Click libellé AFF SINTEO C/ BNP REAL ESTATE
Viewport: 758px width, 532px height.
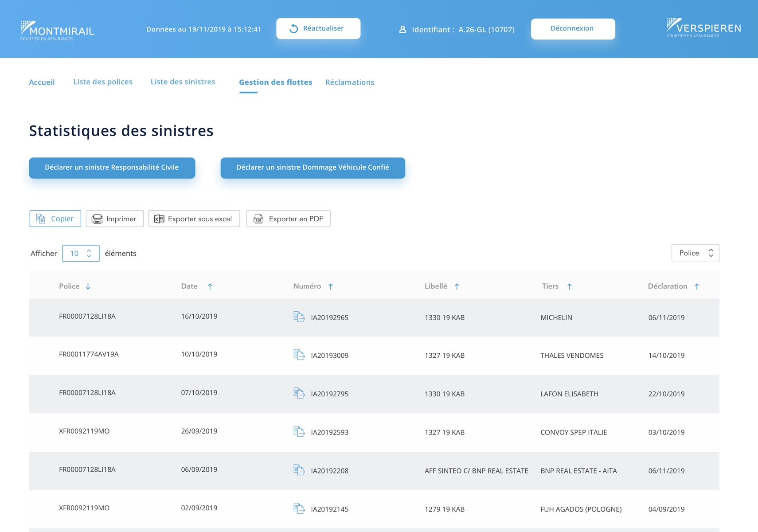[x=477, y=471]
